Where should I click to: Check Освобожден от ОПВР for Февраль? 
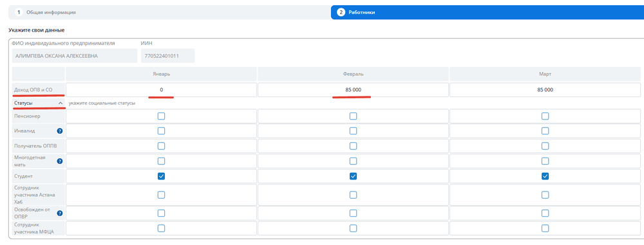[x=353, y=213]
